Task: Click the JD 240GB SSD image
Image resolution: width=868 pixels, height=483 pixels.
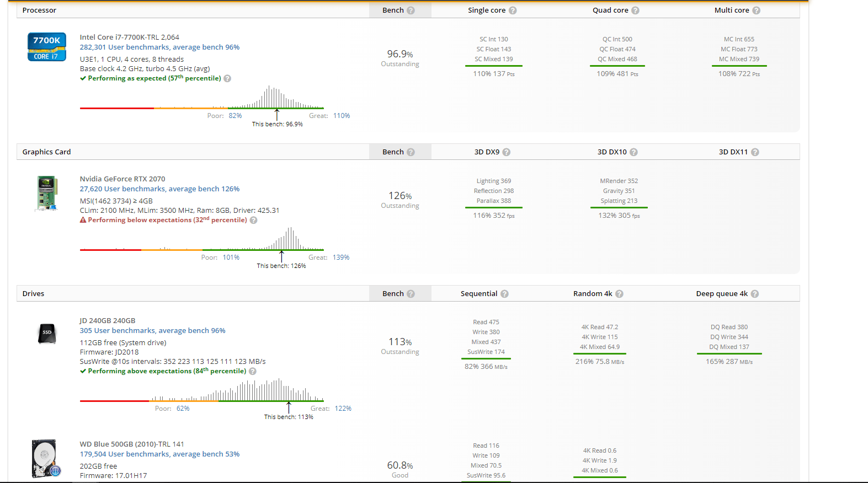Action: (47, 333)
